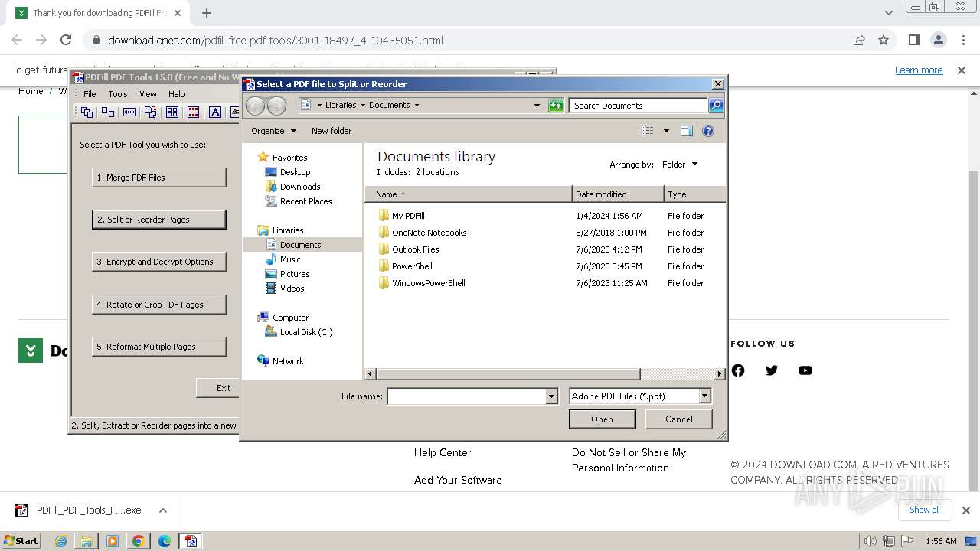Viewport: 980px width, 551px height.
Task: Click the horizontal scrollbar in file list
Action: tap(508, 374)
